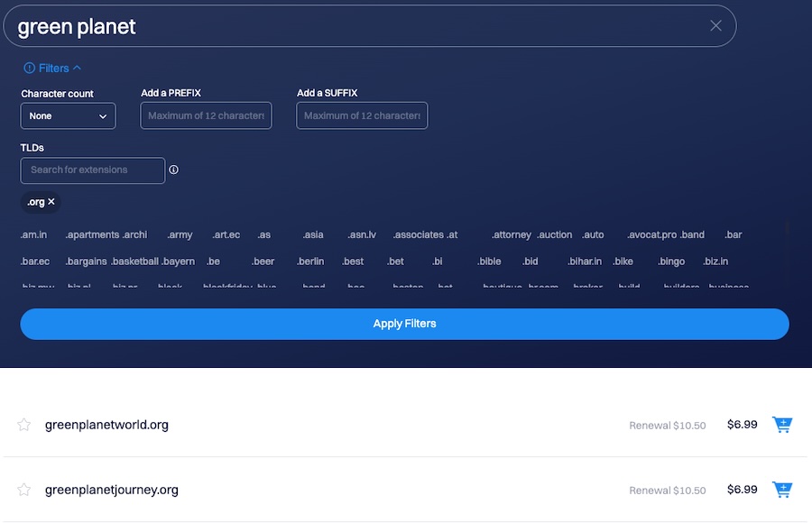
Task: Click the Add a SUFFIX input field
Action: (362, 115)
